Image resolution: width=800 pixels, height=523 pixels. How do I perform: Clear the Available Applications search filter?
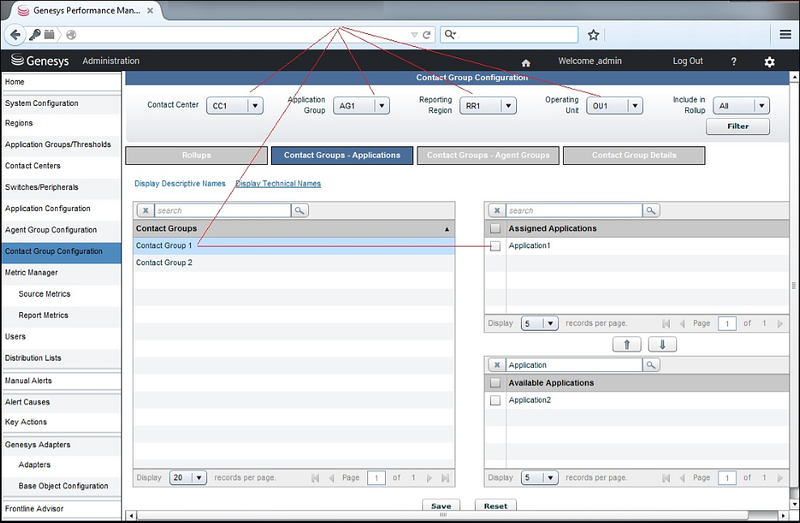pyautogui.click(x=495, y=366)
